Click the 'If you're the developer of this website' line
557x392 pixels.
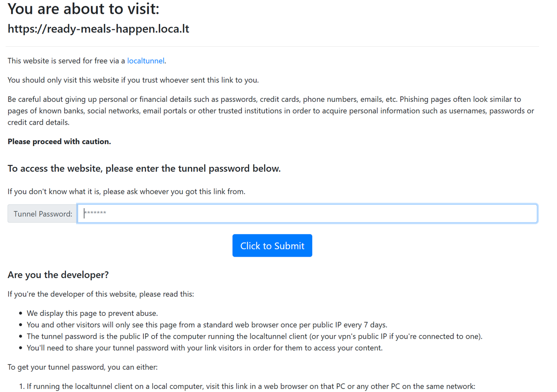pos(101,294)
